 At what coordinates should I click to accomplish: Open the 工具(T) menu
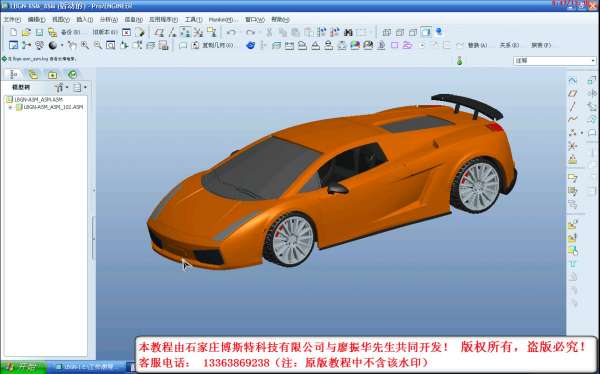194,20
